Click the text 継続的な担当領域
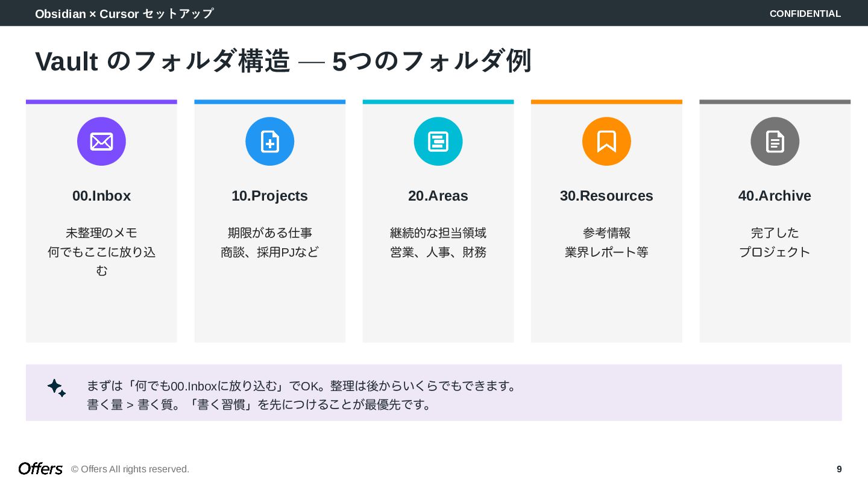 (438, 233)
